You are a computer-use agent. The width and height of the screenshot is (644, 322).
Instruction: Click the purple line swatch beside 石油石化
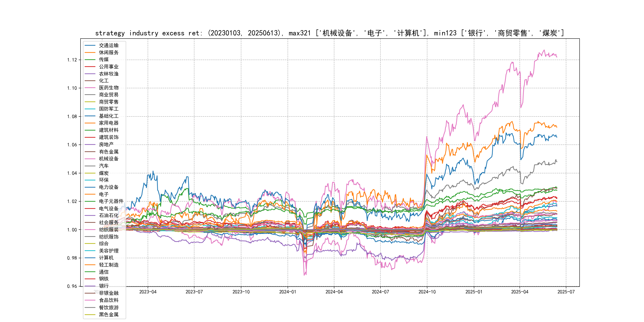tap(90, 215)
